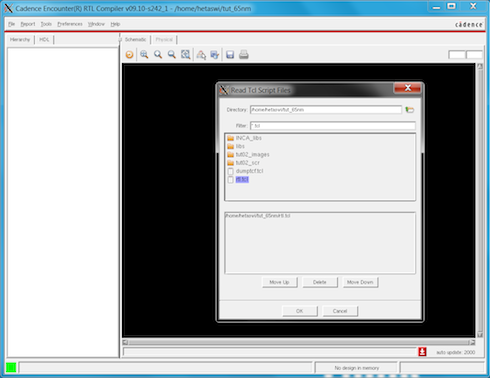Select the dumptcf.tcl file name

(x=249, y=171)
